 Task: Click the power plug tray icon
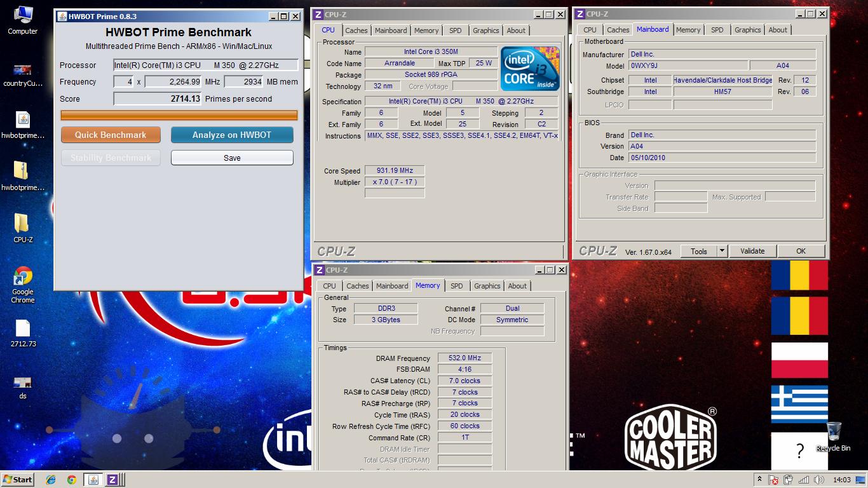pyautogui.click(x=789, y=480)
